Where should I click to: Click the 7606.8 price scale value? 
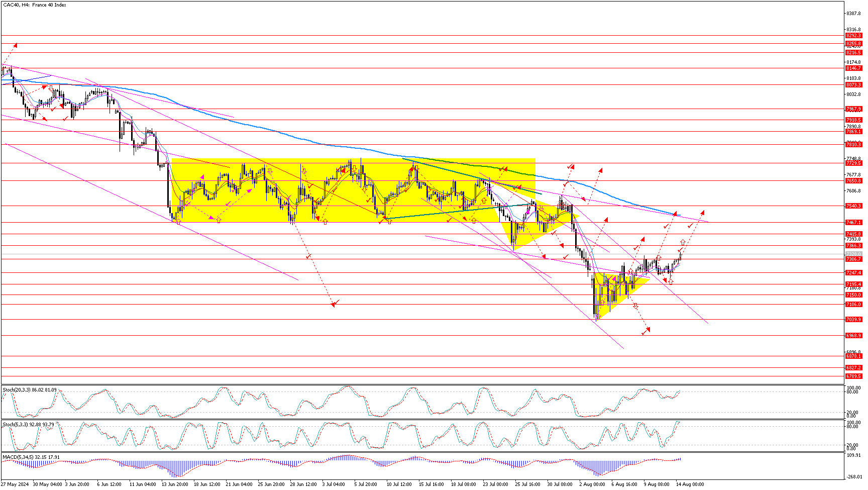tap(853, 190)
